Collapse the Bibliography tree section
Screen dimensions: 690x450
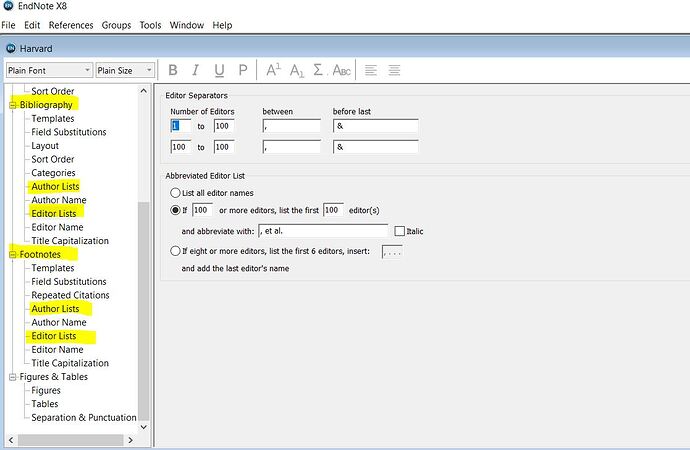coord(13,105)
